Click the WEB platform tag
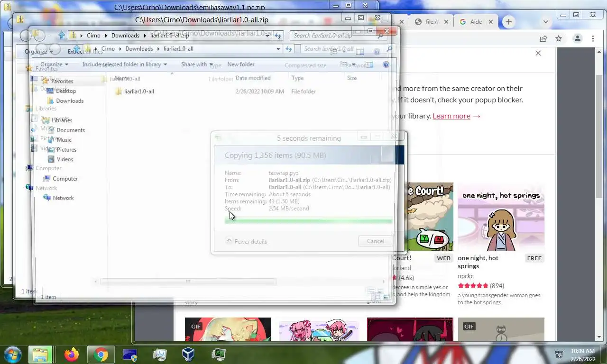 click(443, 258)
